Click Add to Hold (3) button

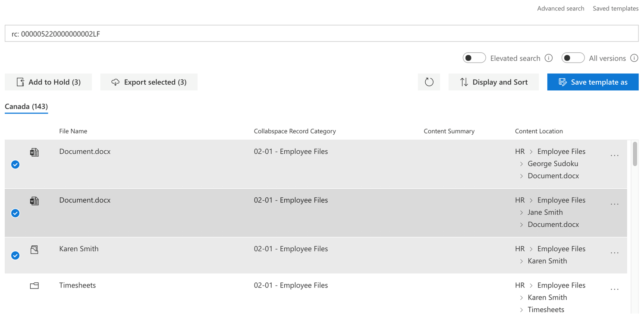pos(48,82)
